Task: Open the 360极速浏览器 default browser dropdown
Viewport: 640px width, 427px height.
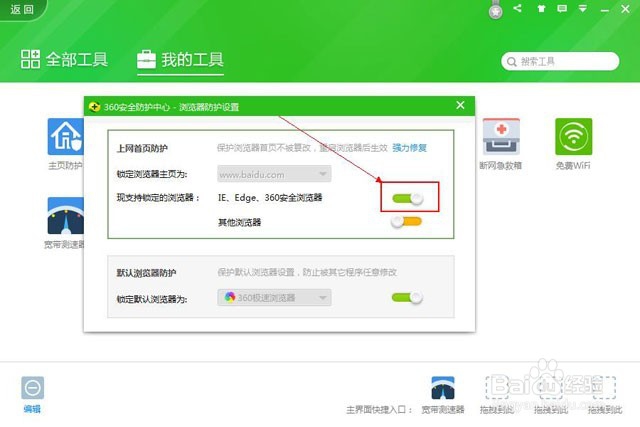Action: click(274, 298)
